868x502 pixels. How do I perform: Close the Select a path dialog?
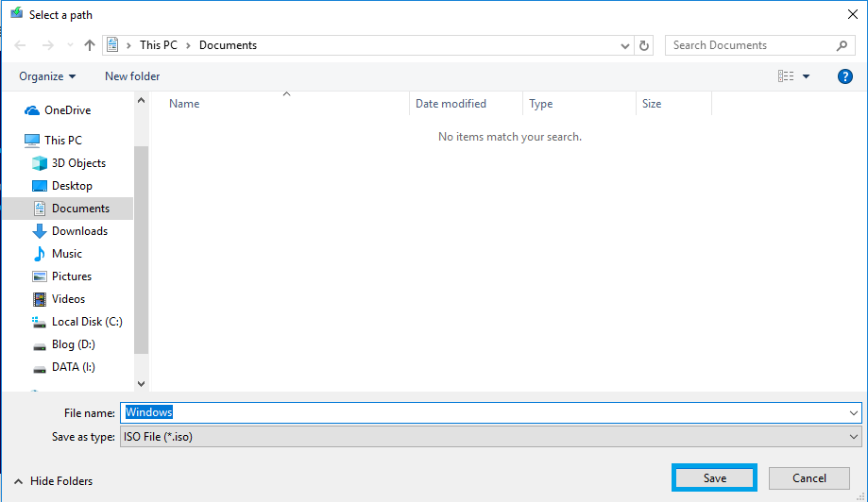[853, 14]
